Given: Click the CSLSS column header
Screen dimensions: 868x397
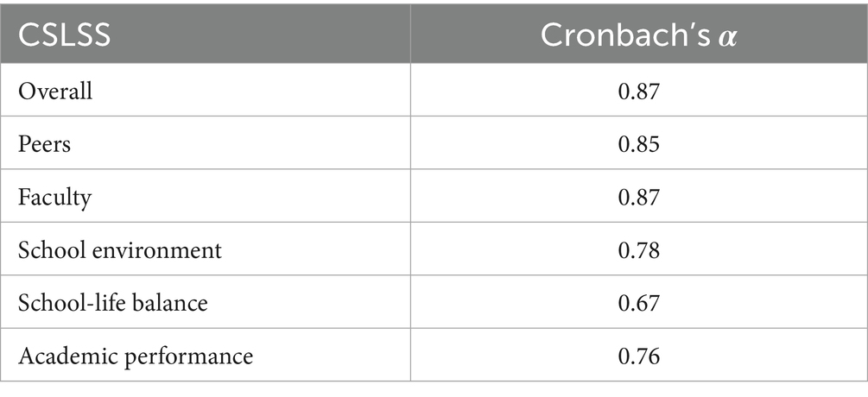Looking at the screenshot, I should click(x=64, y=36).
